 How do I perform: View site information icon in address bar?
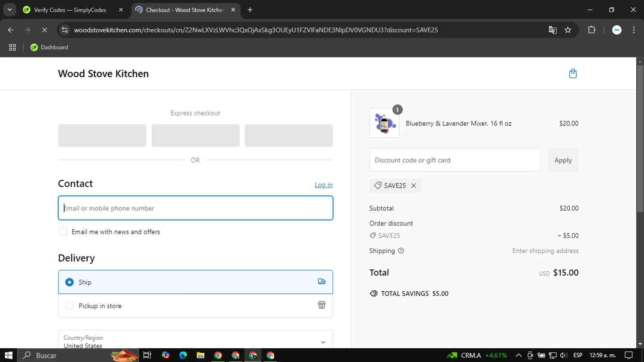click(65, 30)
